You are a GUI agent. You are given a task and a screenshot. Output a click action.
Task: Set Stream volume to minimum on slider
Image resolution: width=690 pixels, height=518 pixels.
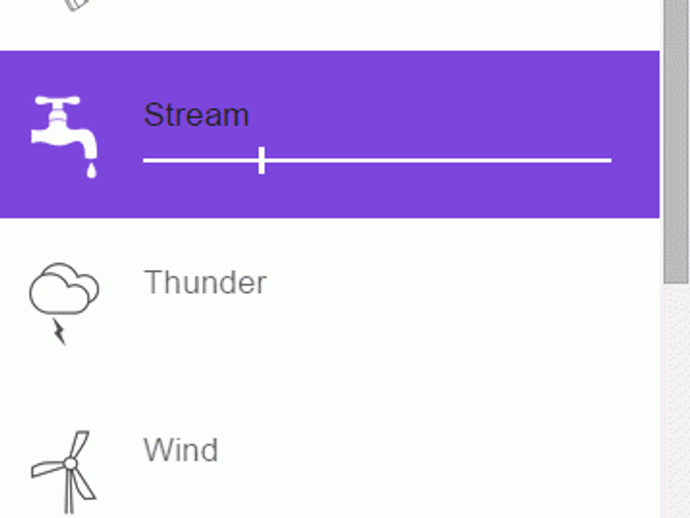click(x=145, y=160)
